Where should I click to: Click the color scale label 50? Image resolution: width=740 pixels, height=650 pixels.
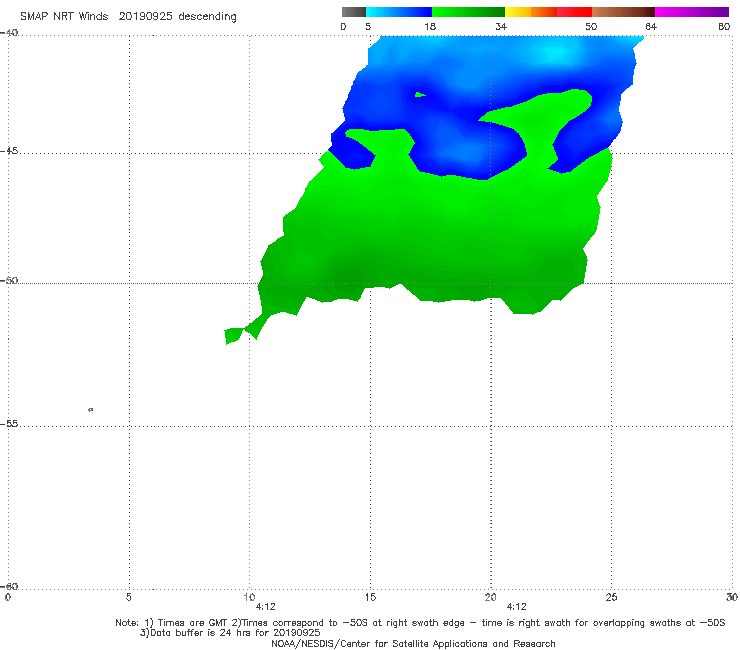(591, 27)
